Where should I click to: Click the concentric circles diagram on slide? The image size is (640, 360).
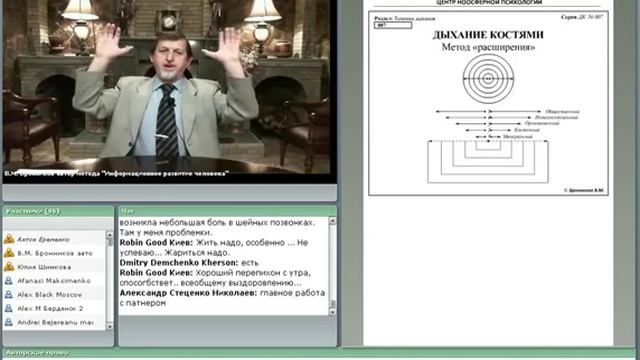[x=488, y=78]
